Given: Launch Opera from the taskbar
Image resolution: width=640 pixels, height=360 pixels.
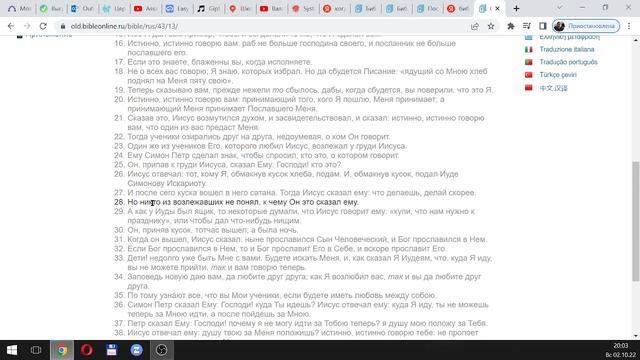Looking at the screenshot, I should [x=87, y=350].
